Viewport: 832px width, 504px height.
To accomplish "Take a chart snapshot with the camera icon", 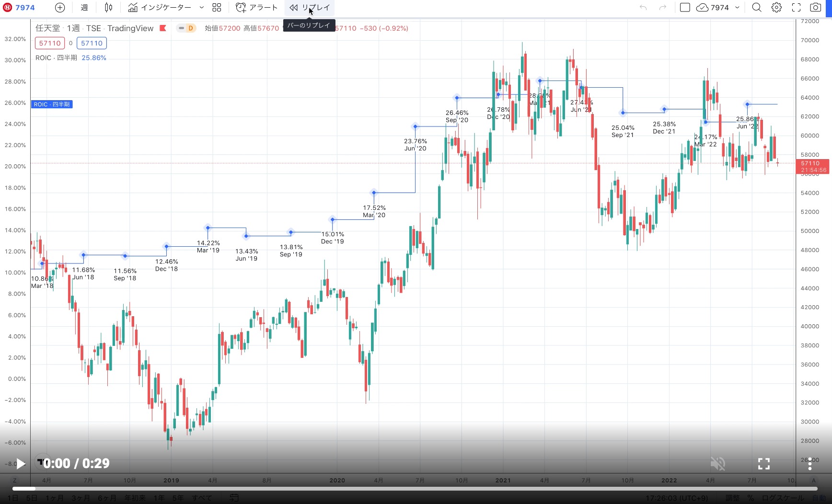I will tap(815, 8).
